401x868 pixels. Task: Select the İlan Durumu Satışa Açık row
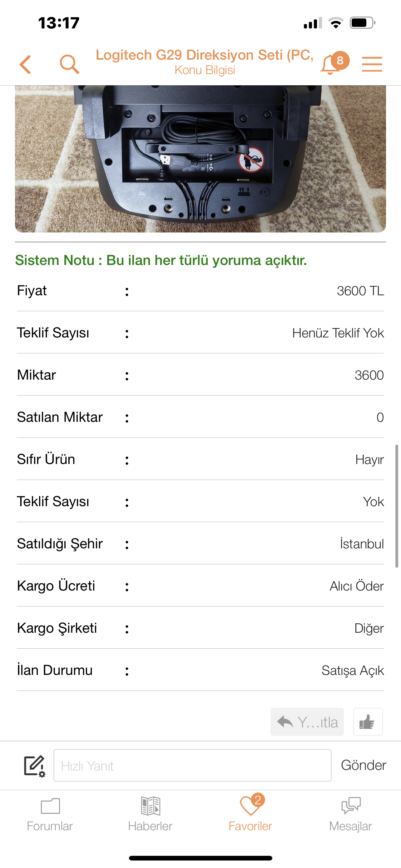click(x=200, y=670)
